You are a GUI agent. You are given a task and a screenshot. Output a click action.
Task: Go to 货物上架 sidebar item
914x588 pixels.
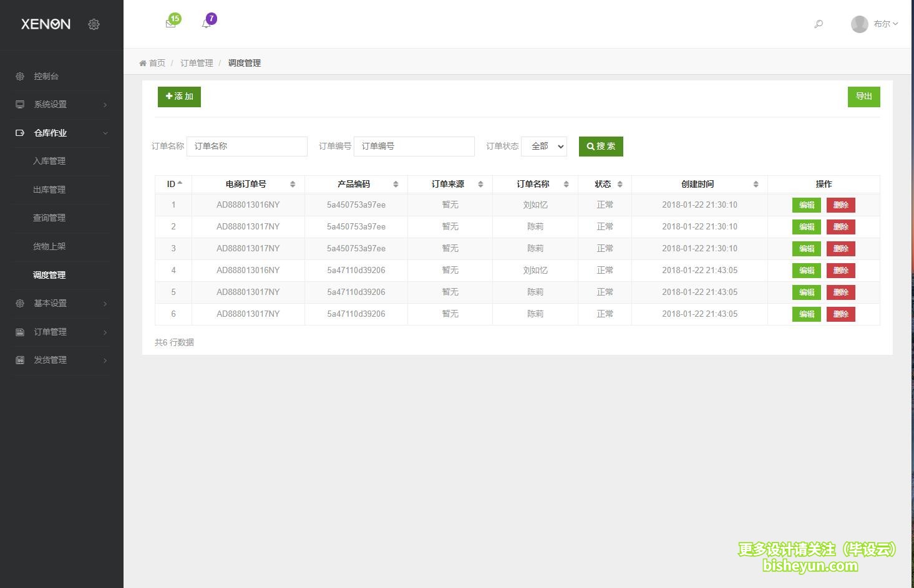coord(49,246)
